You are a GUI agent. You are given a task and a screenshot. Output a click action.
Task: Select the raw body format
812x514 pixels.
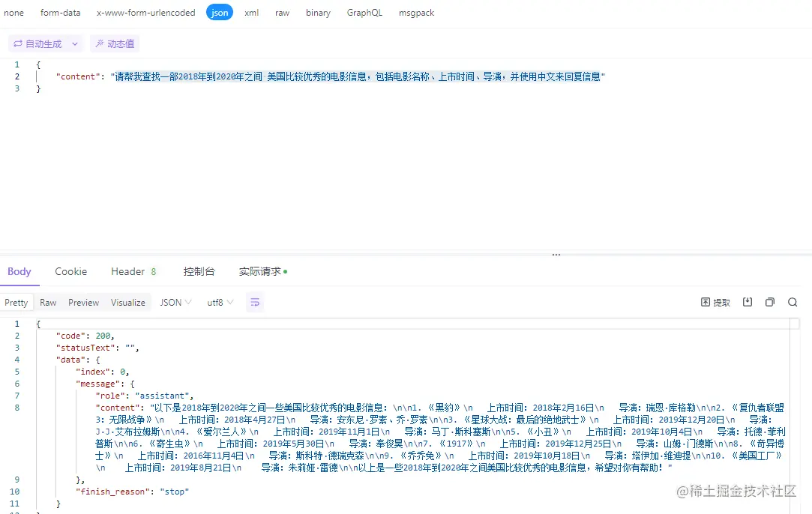(x=282, y=12)
